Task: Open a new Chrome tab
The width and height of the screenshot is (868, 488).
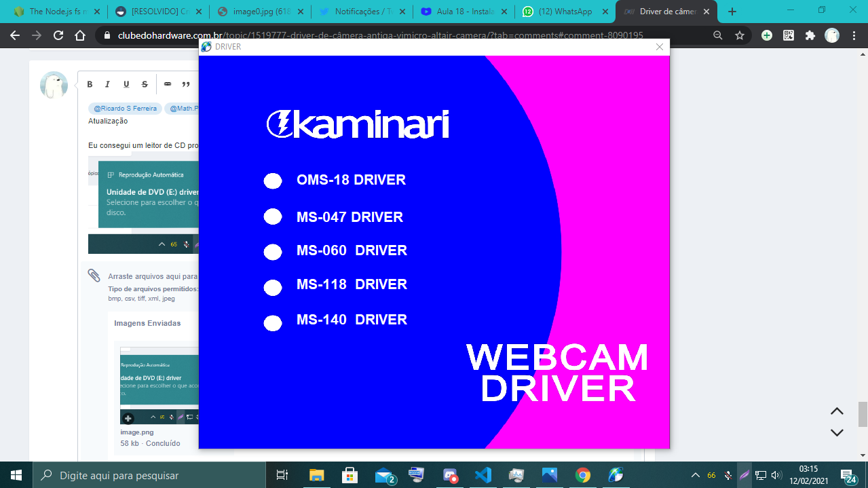Action: 732,12
